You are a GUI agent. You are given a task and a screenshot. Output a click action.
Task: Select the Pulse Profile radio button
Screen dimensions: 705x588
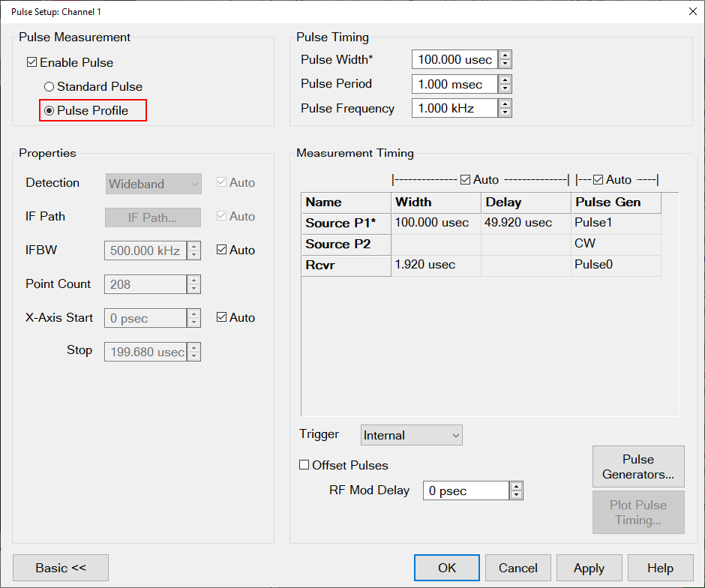(x=49, y=111)
